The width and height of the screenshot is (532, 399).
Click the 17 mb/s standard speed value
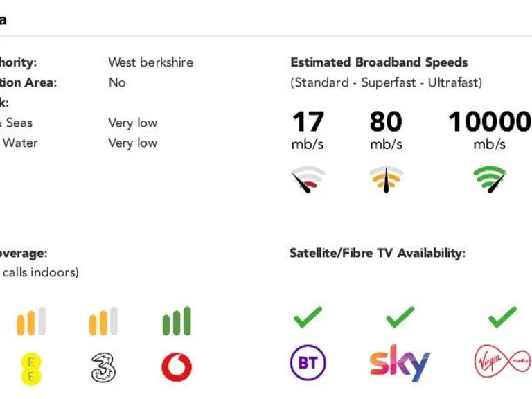(x=308, y=130)
